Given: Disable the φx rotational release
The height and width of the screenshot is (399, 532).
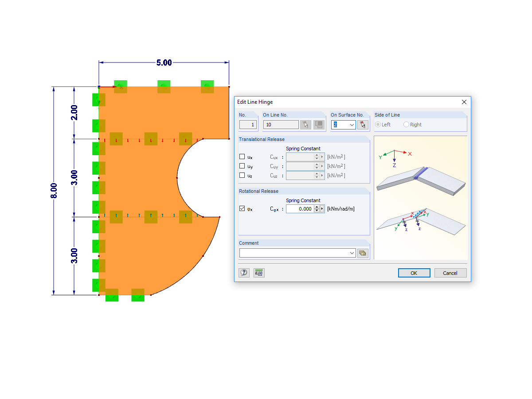Looking at the screenshot, I should [x=242, y=209].
